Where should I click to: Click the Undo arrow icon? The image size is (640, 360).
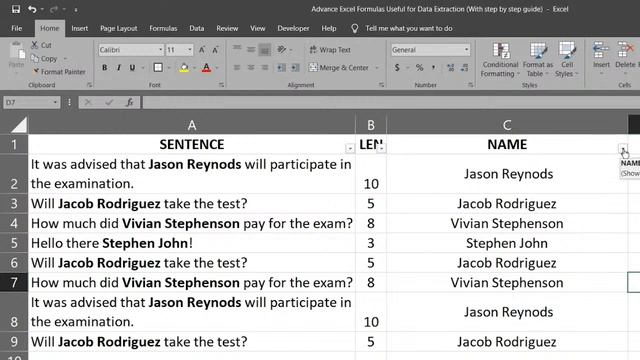pos(32,9)
